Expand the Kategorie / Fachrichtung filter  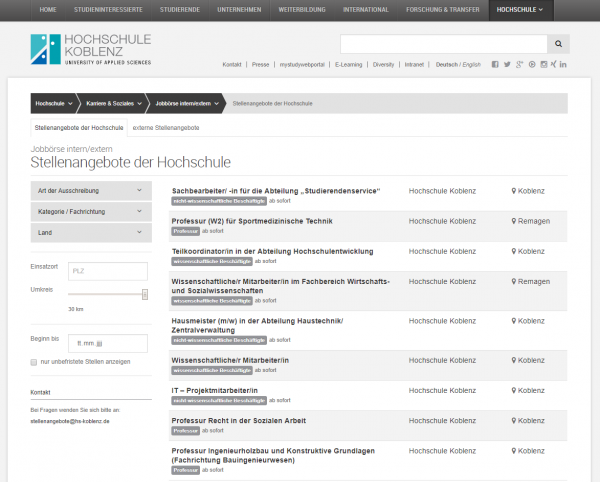(x=91, y=212)
